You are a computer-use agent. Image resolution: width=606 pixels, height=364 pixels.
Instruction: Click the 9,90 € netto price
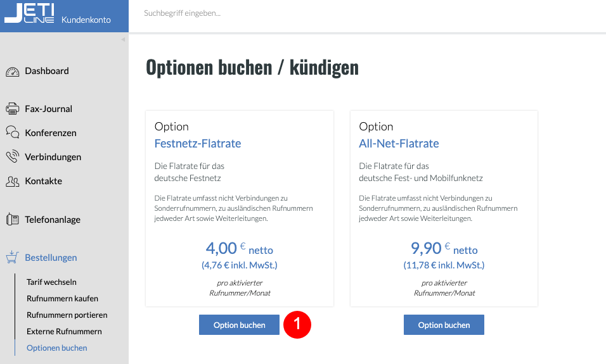tap(444, 248)
